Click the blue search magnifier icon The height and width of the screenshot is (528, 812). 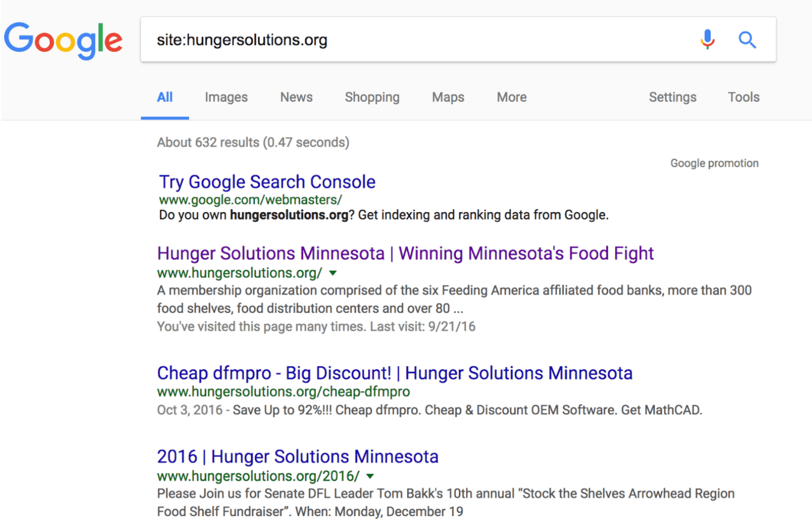747,40
